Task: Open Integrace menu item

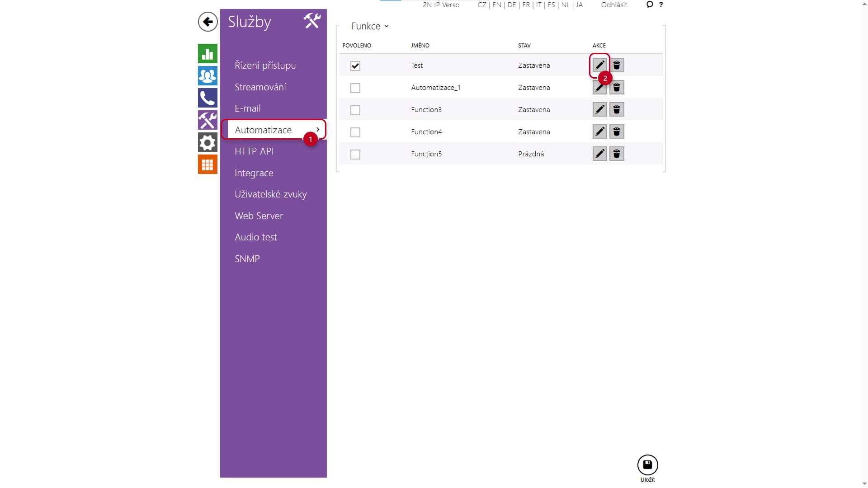Action: tap(254, 173)
